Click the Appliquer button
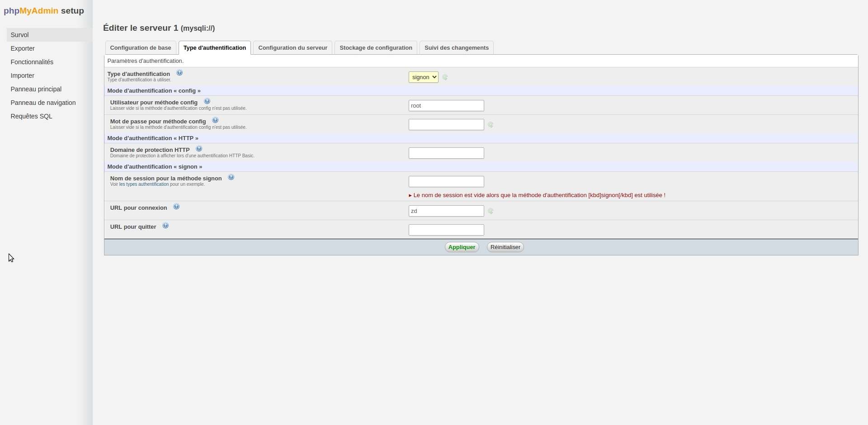The image size is (868, 425). 462,247
